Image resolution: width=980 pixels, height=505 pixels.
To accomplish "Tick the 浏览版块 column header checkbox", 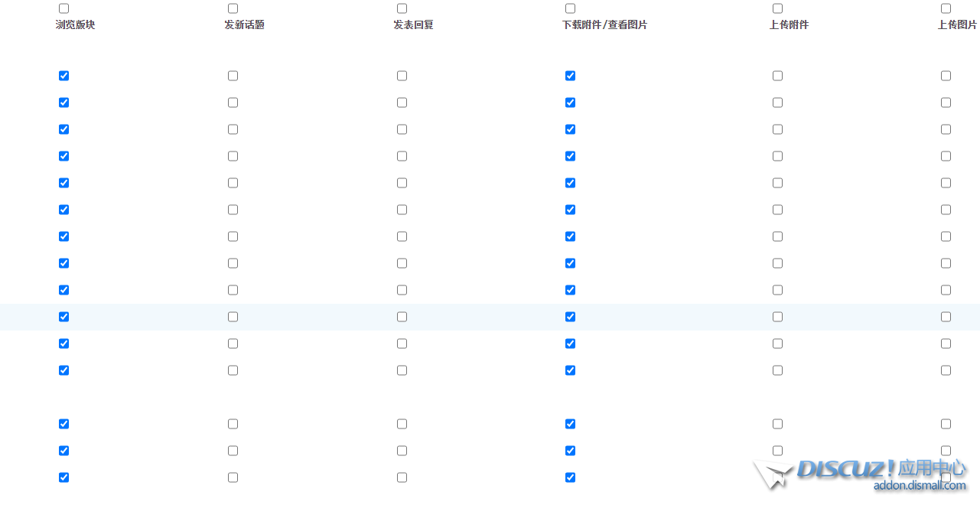I will tap(63, 8).
